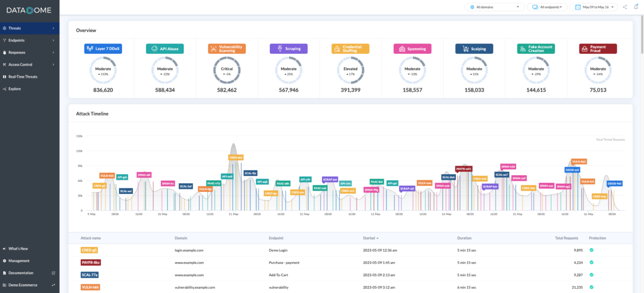644x293 pixels.
Task: Click the Total Requests column header
Action: coord(566,238)
